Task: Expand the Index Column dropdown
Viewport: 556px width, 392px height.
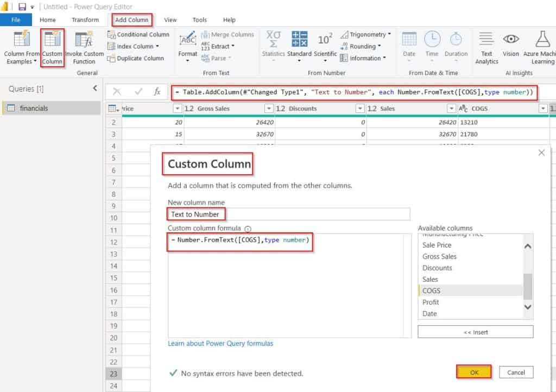Action: [157, 47]
